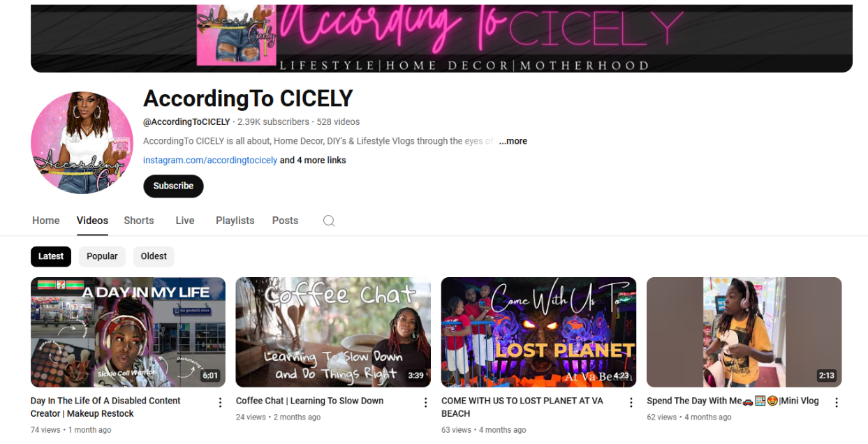
Task: Open three-dot menu for Coffee Chat video
Action: click(425, 402)
